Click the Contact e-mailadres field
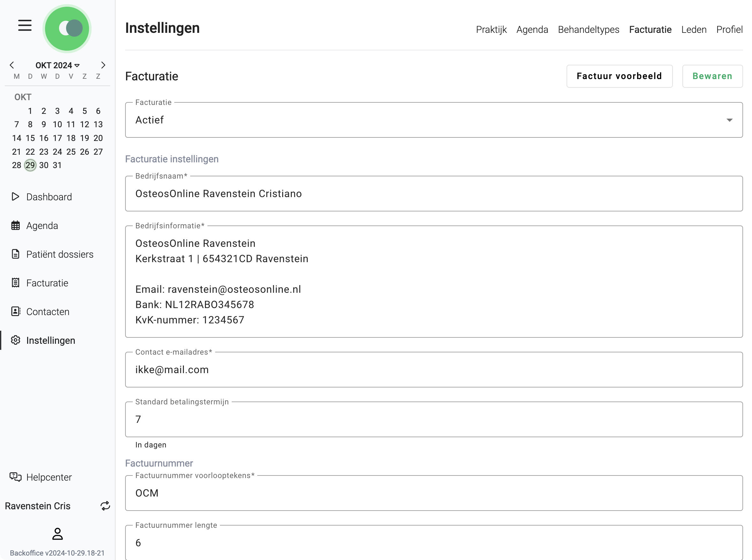 click(433, 370)
